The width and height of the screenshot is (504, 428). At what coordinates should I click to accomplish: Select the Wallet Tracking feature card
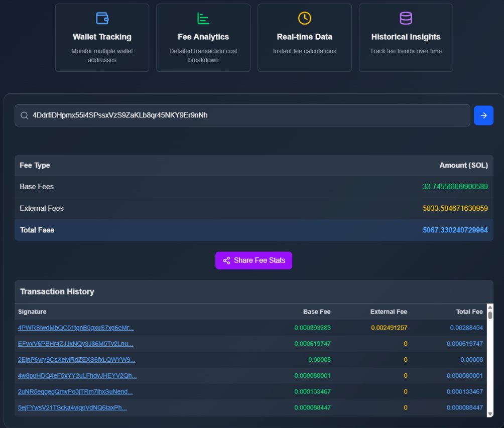tap(102, 38)
